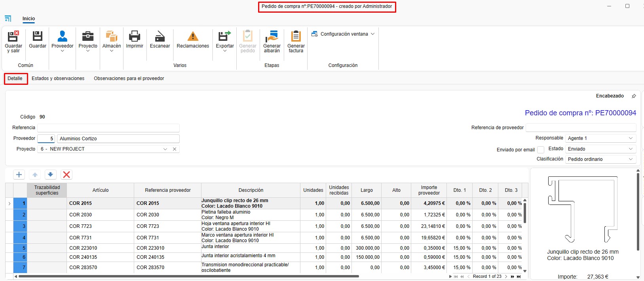Click the Proveedor code field showing 5
The height and width of the screenshot is (281, 644).
pyautogui.click(x=46, y=139)
